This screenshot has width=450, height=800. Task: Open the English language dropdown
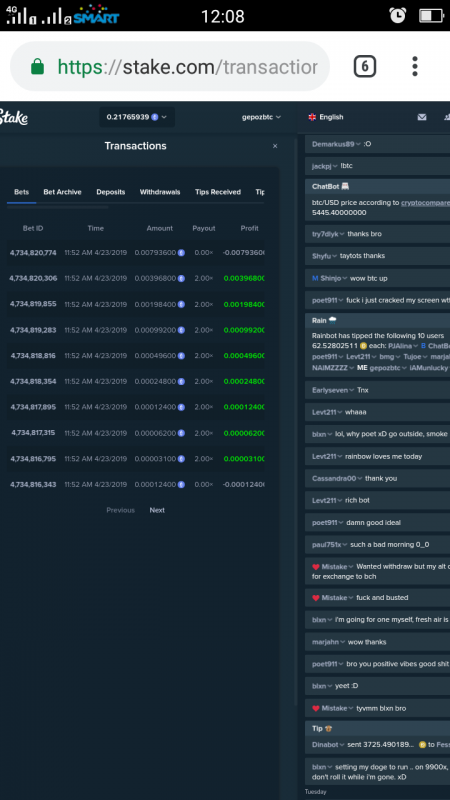pos(326,117)
